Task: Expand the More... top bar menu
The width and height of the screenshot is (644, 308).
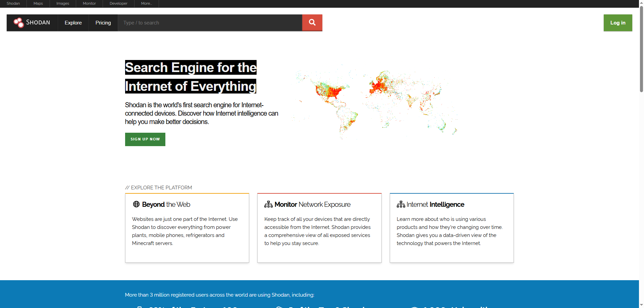Action: coord(147,3)
